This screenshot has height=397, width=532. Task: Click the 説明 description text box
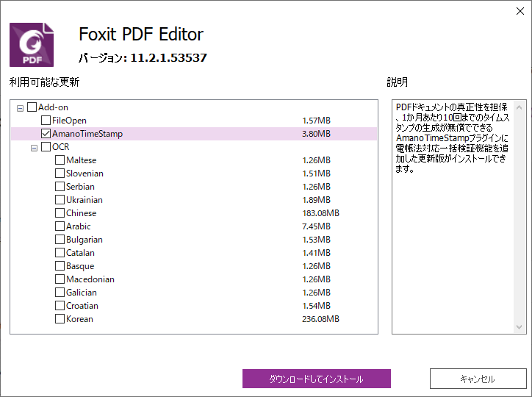pyautogui.click(x=459, y=217)
